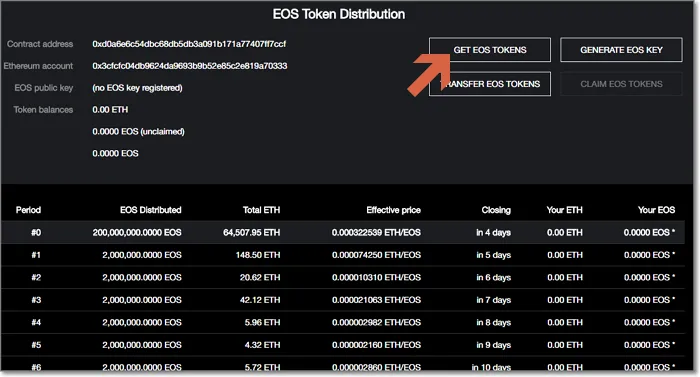Click the EOS Distributed column header
The width and height of the screenshot is (700, 377).
pyautogui.click(x=150, y=210)
